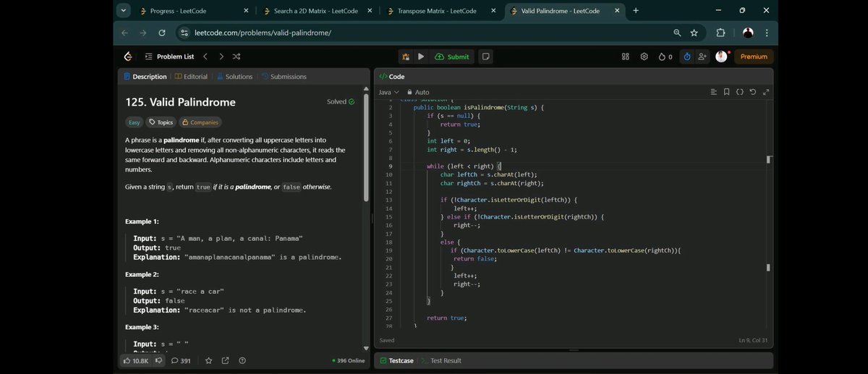Switch to the Solutions tab

pyautogui.click(x=234, y=77)
